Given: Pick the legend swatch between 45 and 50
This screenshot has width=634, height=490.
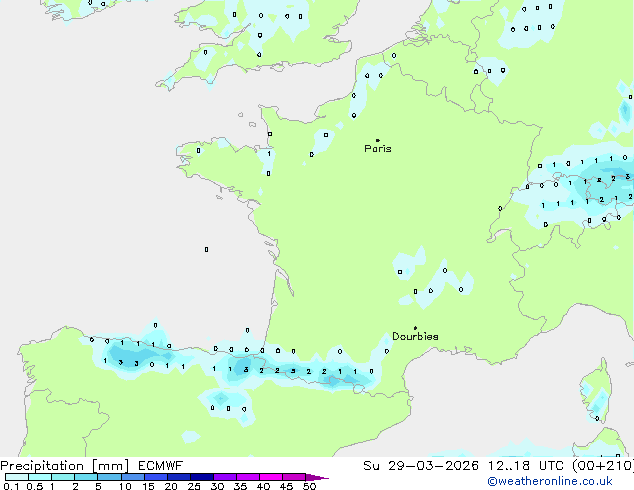Looking at the screenshot, I should point(294,477).
